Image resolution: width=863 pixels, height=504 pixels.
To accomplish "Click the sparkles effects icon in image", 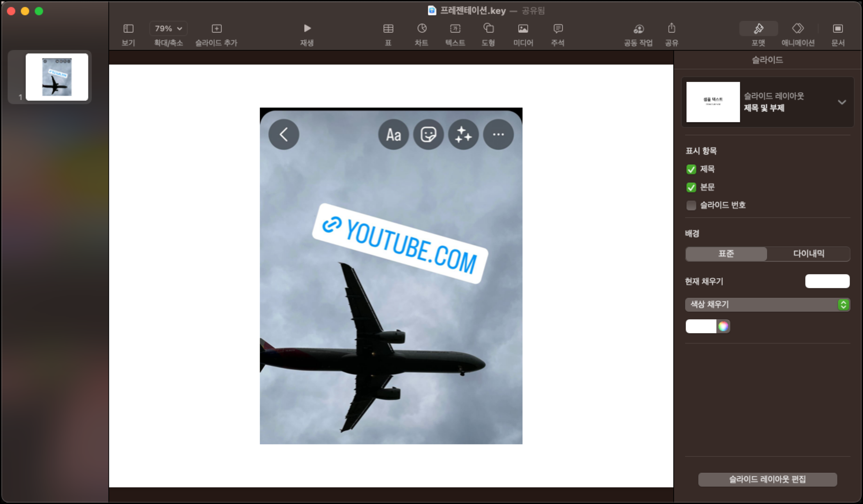I will pyautogui.click(x=463, y=135).
